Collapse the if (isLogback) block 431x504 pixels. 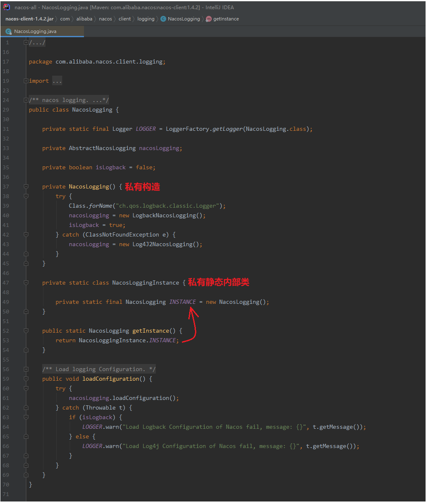(x=26, y=417)
